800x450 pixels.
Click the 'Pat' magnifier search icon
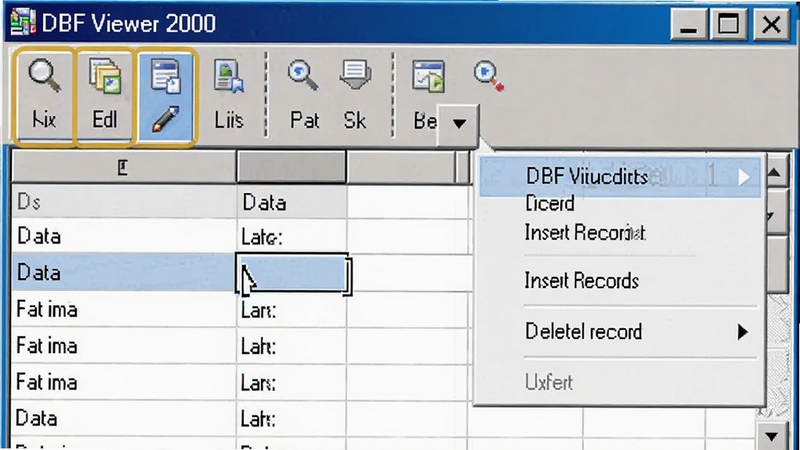point(304,76)
